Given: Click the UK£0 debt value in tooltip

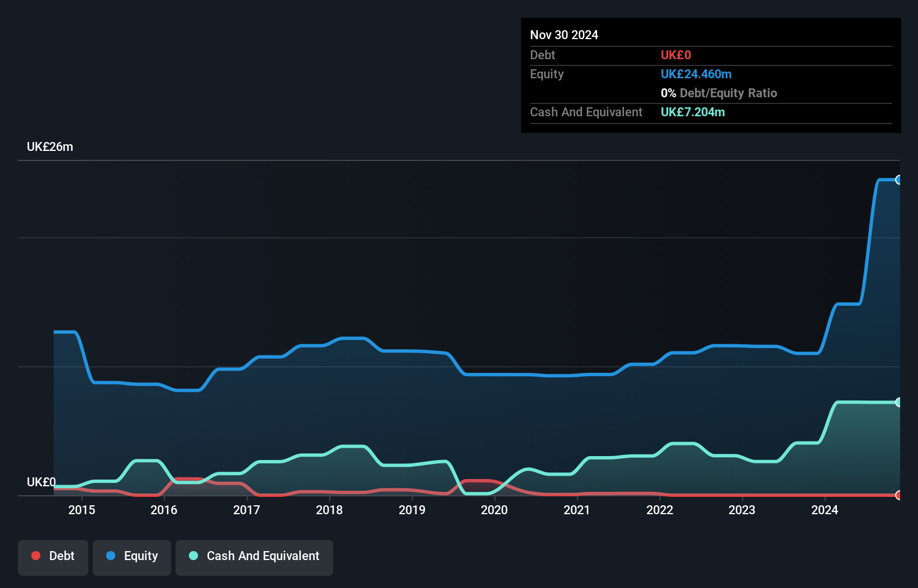Looking at the screenshot, I should coord(676,55).
